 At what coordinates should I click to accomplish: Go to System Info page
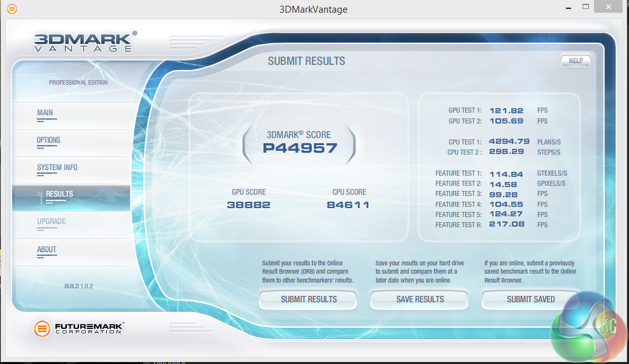tap(72, 170)
